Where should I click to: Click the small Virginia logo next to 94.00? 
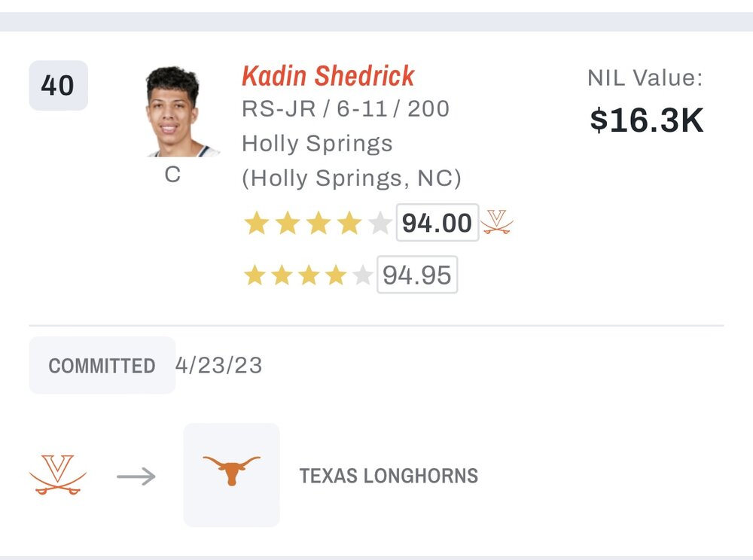tap(497, 223)
